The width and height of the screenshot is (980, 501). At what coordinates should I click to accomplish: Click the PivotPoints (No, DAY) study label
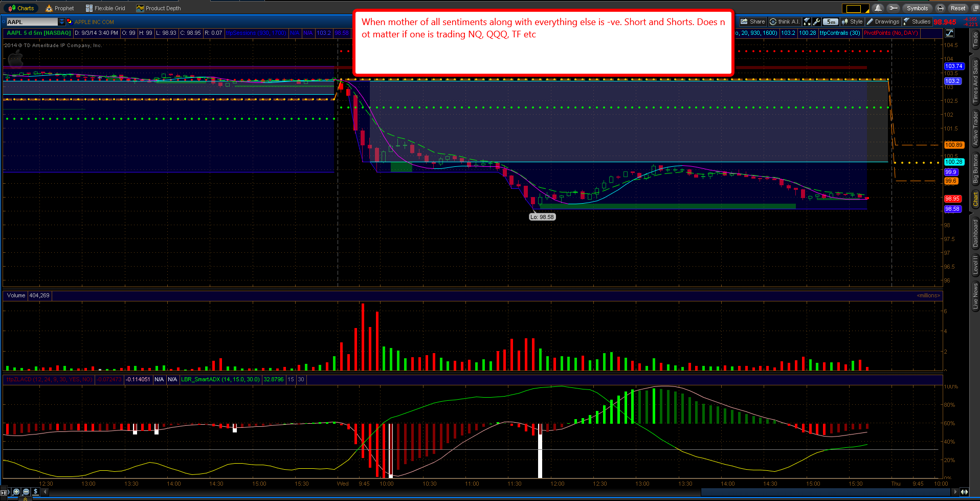(890, 33)
